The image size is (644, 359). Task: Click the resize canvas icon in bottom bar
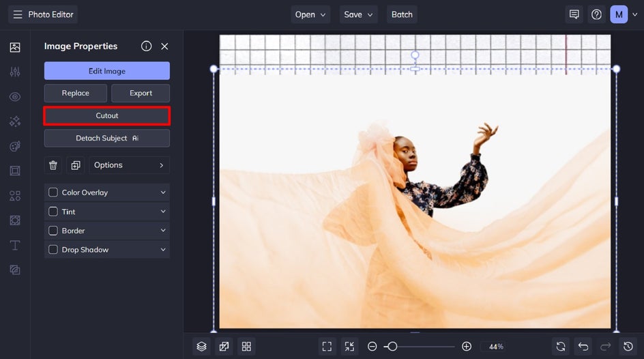pos(224,347)
